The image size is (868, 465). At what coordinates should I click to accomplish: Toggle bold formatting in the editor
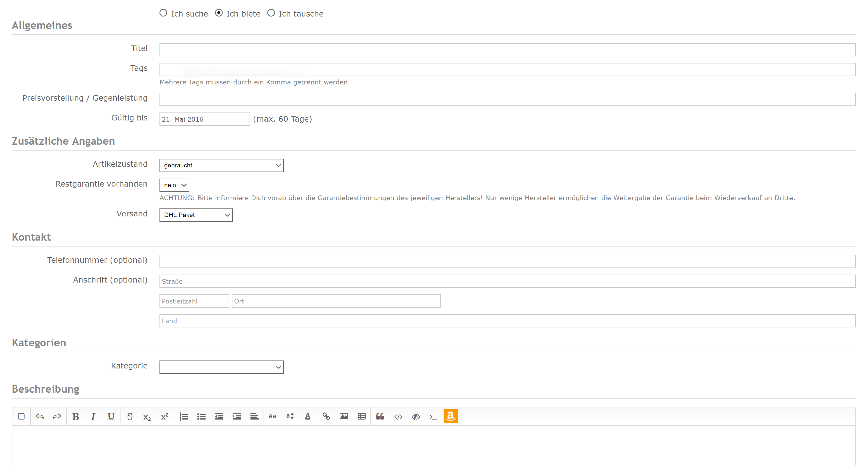pos(76,417)
